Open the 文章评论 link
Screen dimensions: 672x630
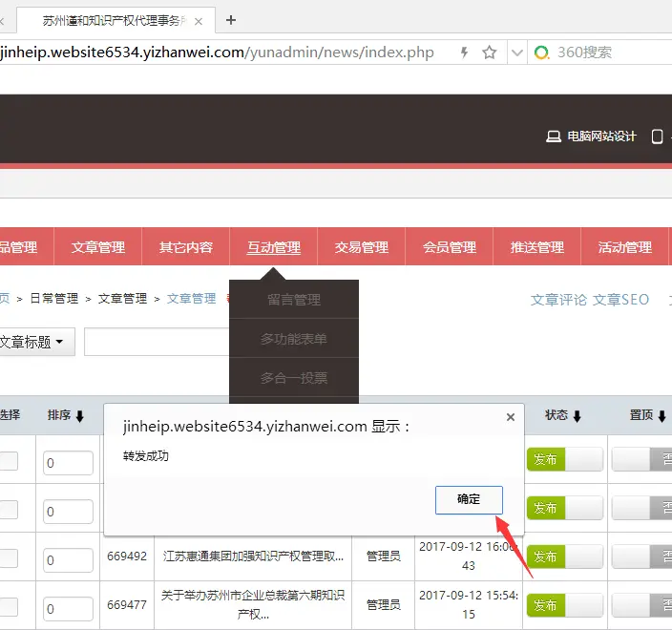[x=558, y=300]
